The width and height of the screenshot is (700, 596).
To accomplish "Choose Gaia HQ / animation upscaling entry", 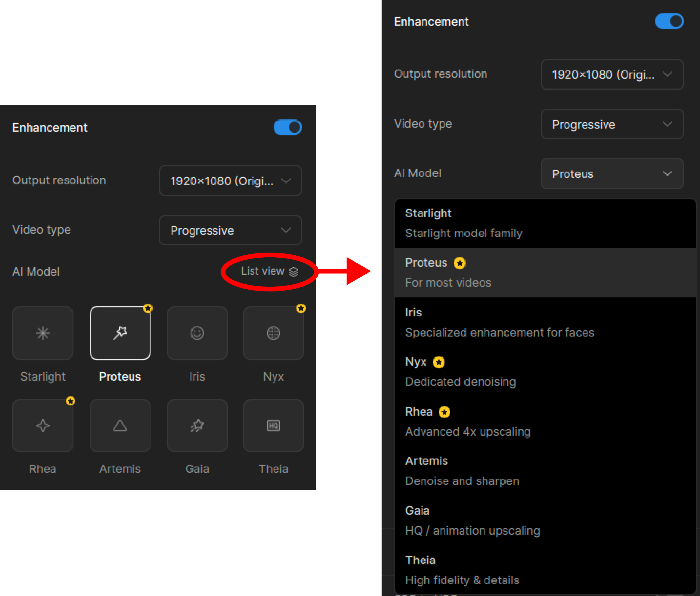I will tap(545, 521).
